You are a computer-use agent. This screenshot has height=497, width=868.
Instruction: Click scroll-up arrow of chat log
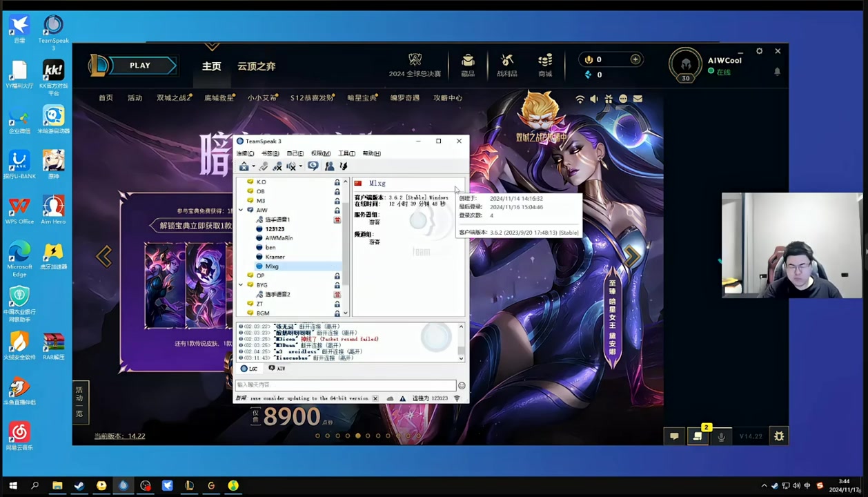(461, 327)
